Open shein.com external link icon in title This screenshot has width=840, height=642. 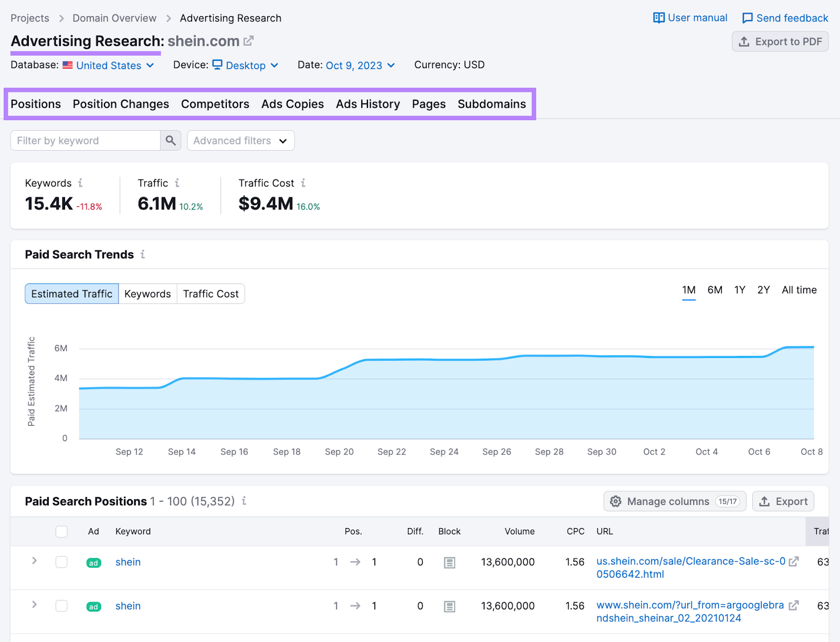[x=248, y=41]
